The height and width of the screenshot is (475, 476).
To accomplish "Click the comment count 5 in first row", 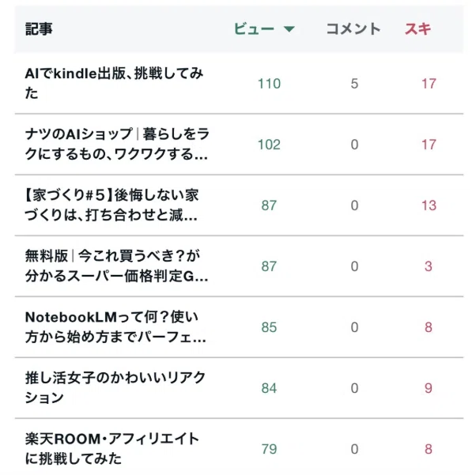I will [x=354, y=84].
